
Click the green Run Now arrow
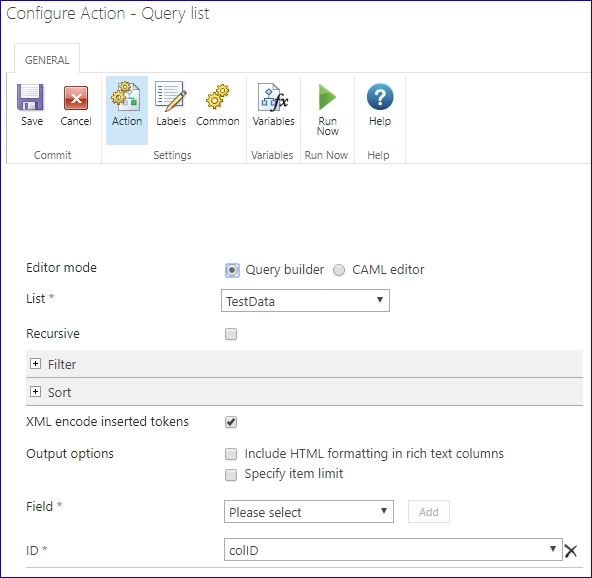click(x=327, y=97)
